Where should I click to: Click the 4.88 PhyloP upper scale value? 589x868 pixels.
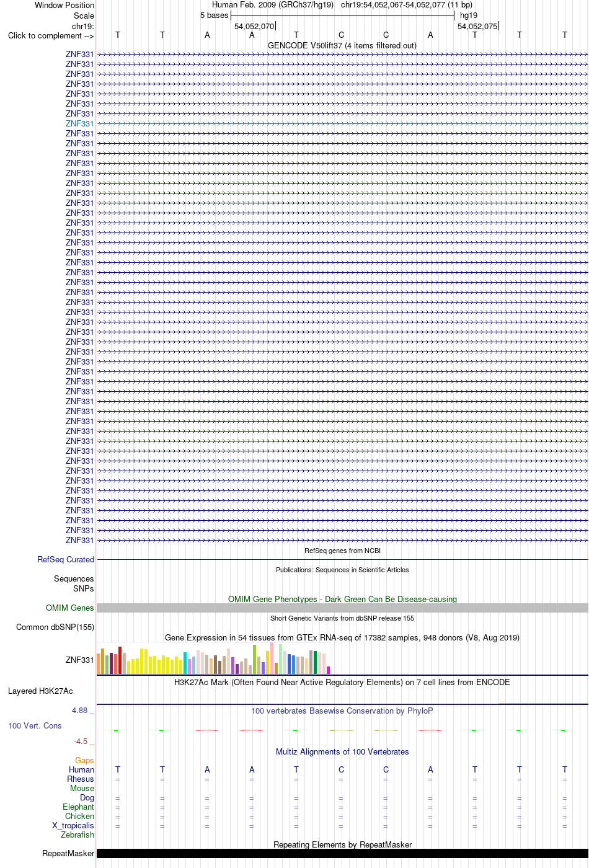(x=80, y=711)
